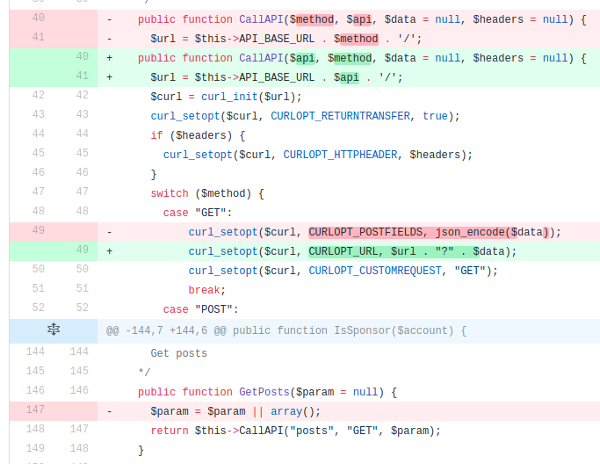Screen dimensions: 600x464
Task: Click old line number 41 on the deleted $url line
Action: (x=37, y=38)
